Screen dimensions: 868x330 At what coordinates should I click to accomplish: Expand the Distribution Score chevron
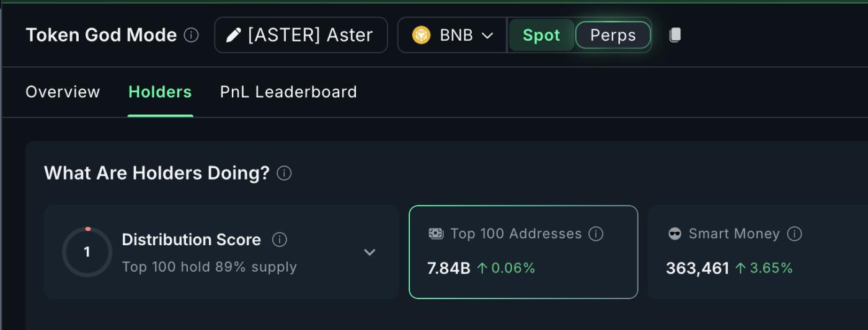pos(370,252)
